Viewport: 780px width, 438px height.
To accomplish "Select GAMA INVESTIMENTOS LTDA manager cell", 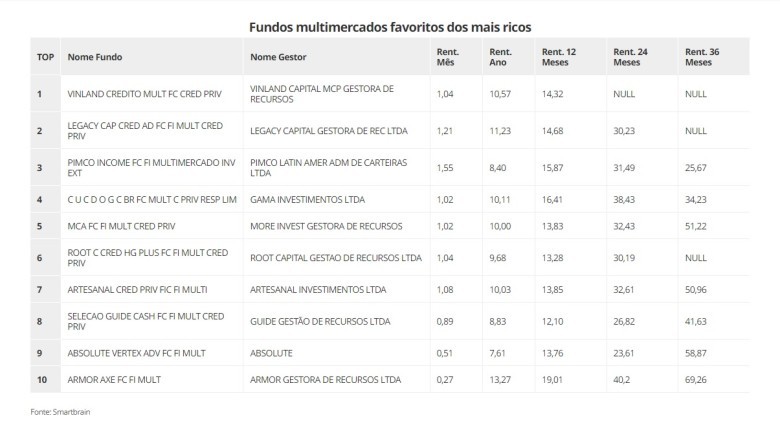I will click(307, 200).
